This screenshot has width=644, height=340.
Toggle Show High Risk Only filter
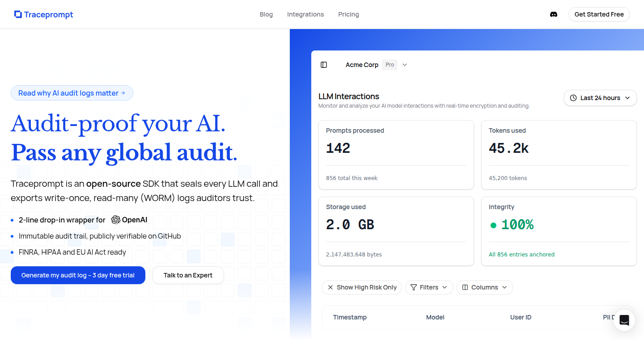point(362,287)
